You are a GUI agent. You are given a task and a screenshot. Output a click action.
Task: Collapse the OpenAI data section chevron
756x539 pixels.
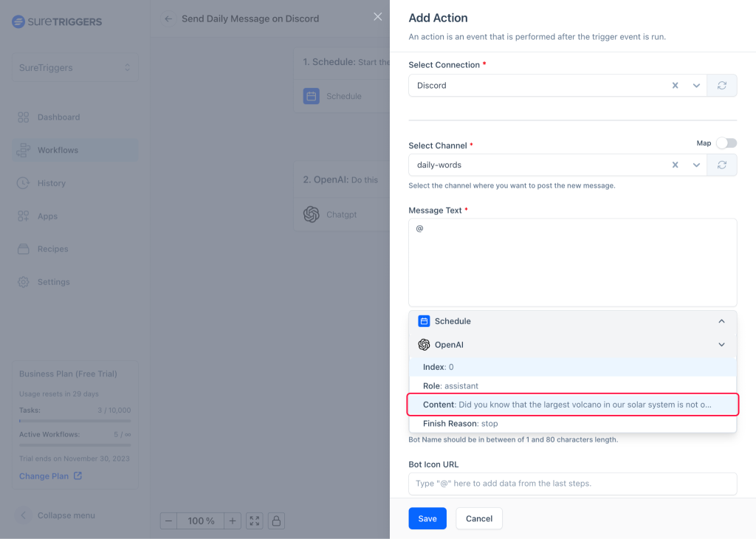pos(721,344)
